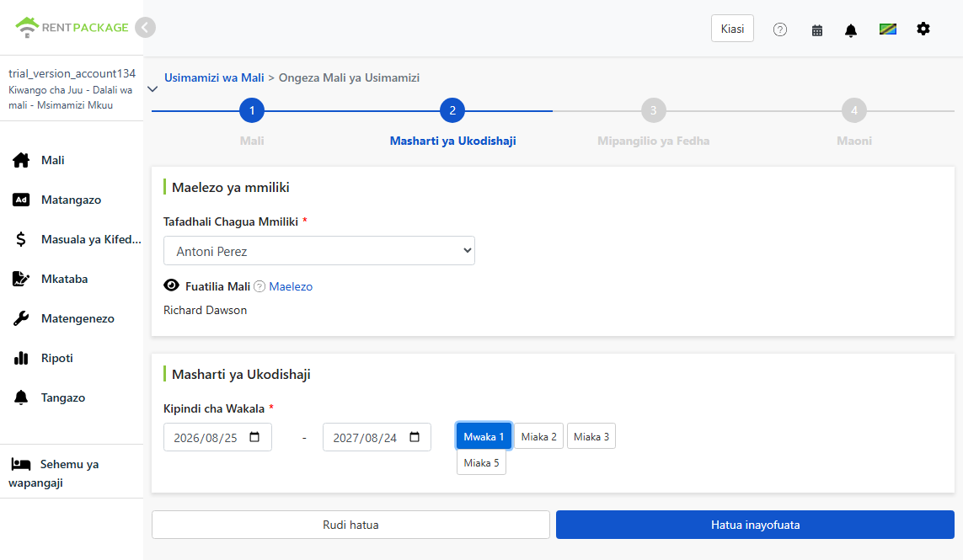Click Mipangilio ya Fedha step label
Viewport: 963px width, 560px height.
click(x=654, y=141)
